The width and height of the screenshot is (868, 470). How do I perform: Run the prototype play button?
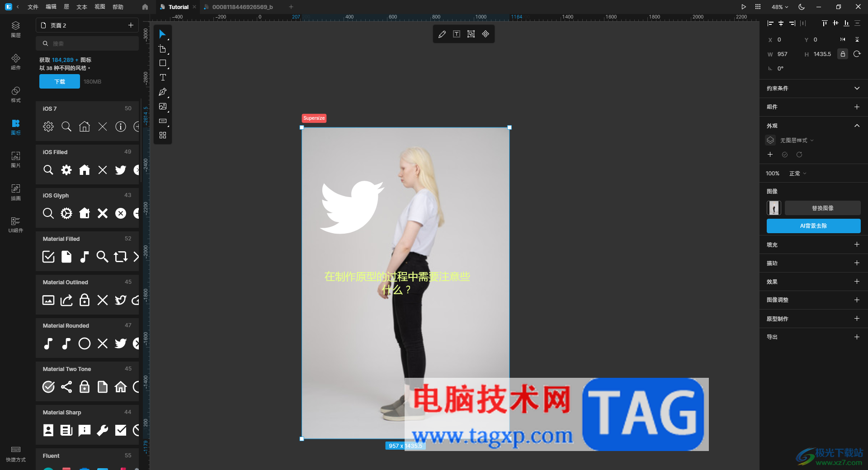click(x=744, y=7)
